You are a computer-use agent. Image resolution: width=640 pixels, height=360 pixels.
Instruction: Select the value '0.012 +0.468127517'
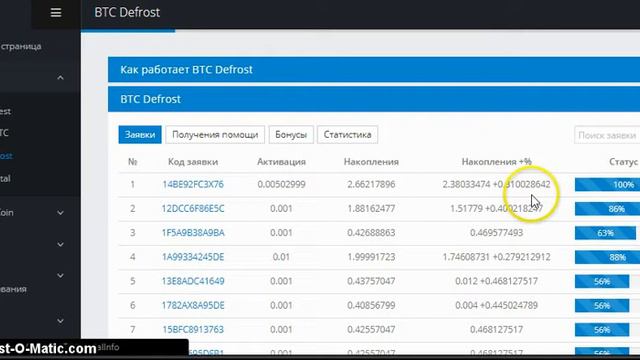point(496,281)
